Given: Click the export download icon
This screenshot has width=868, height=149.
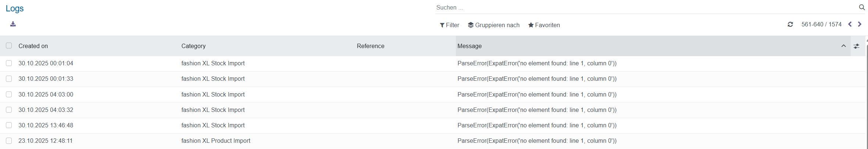Looking at the screenshot, I should coord(13,24).
